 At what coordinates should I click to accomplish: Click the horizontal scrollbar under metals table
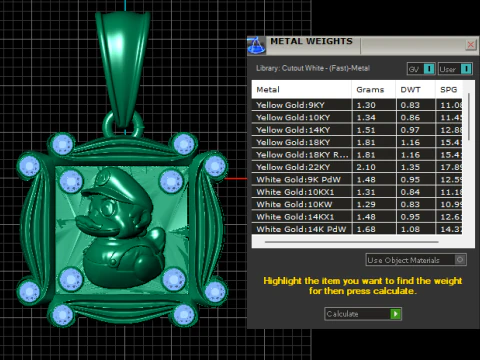(x=352, y=242)
